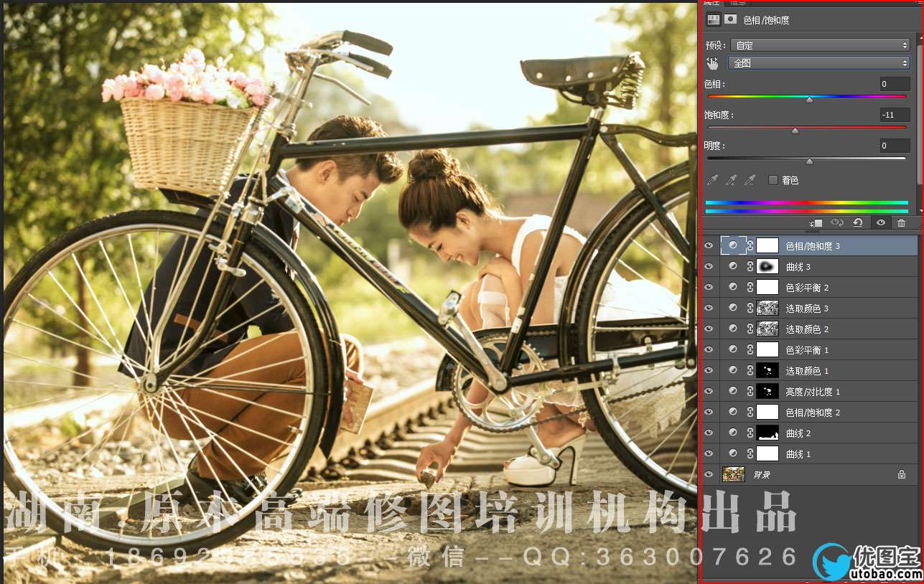Click the adjustment icon of 曲线 1 layer
Screen dimensions: 924x584
pos(733,453)
